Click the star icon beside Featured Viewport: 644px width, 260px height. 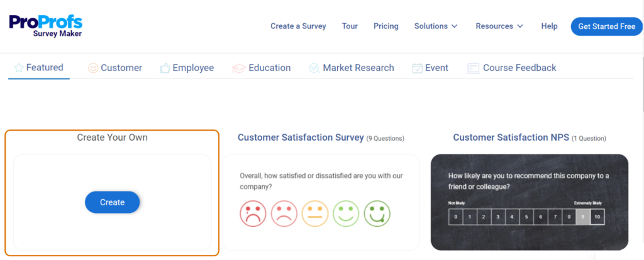pos(19,68)
